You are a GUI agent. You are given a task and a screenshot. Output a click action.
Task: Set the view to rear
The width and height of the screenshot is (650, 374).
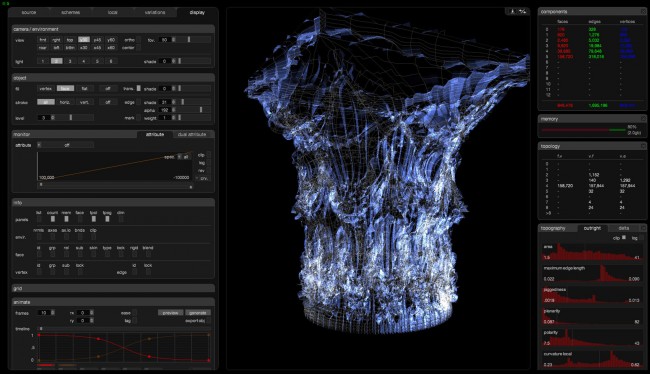coord(43,48)
